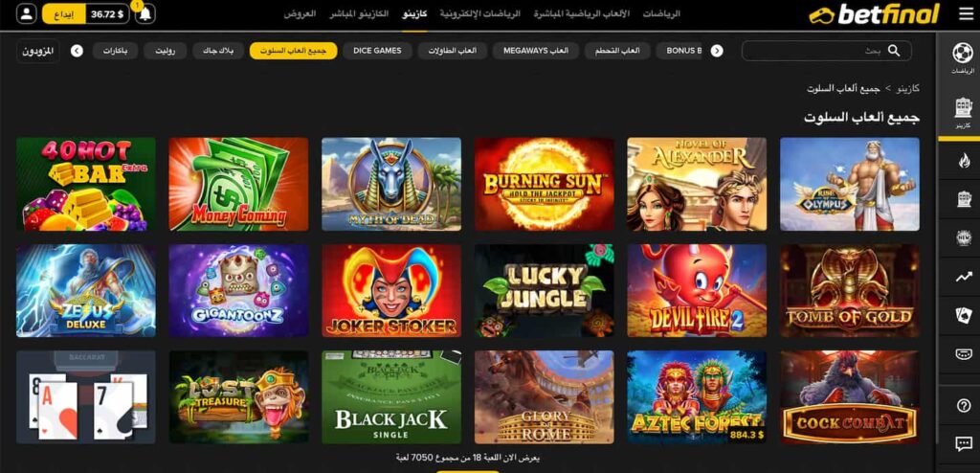
Task: Follow the كازينو breadcrumb link
Action: [907, 88]
